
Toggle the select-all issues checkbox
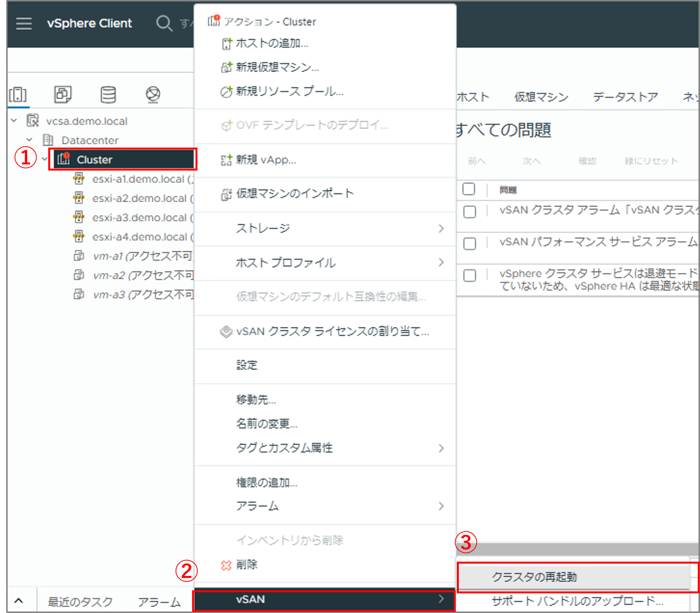click(x=469, y=189)
